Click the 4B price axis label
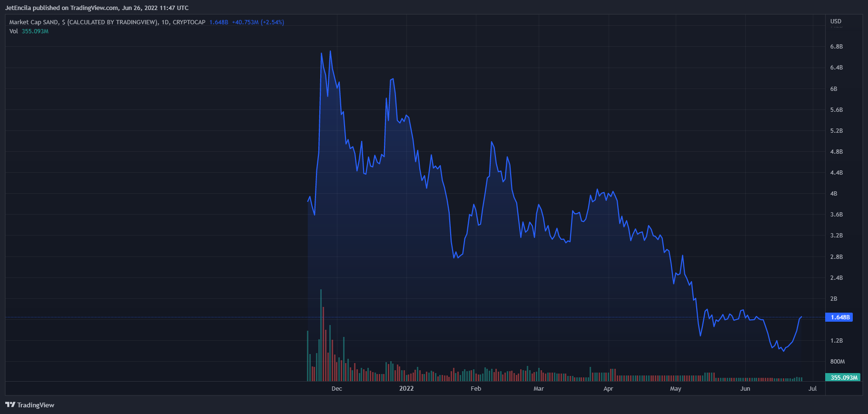This screenshot has width=868, height=414. tap(833, 194)
